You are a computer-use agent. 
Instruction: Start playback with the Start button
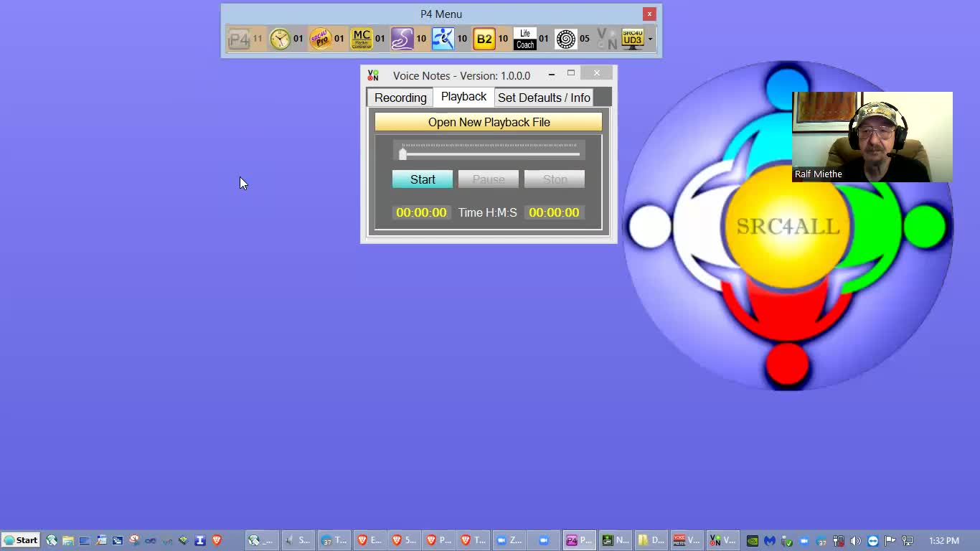pyautogui.click(x=423, y=179)
